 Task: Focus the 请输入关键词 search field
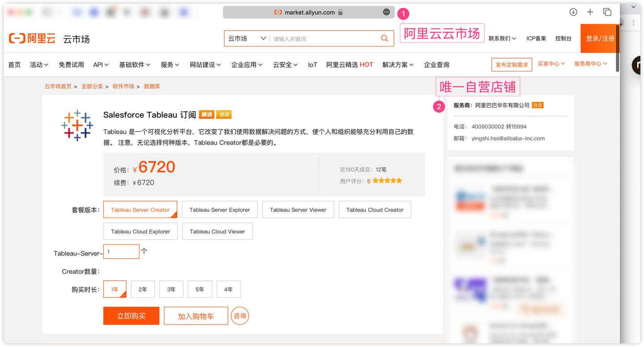[x=324, y=39]
